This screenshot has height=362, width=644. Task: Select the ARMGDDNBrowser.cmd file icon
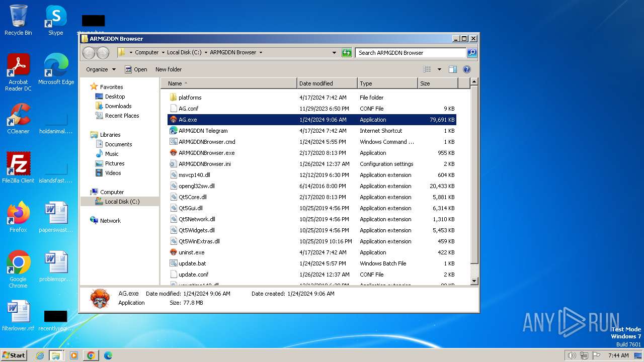174,142
